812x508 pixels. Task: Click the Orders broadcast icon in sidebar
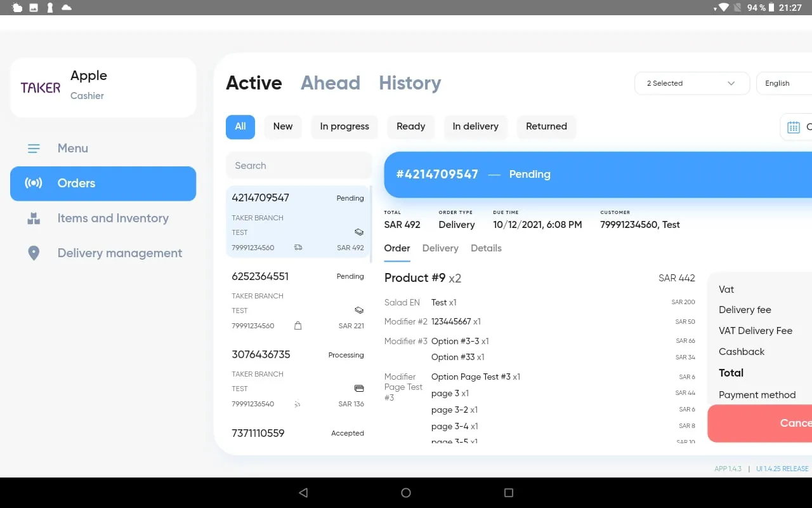point(34,184)
